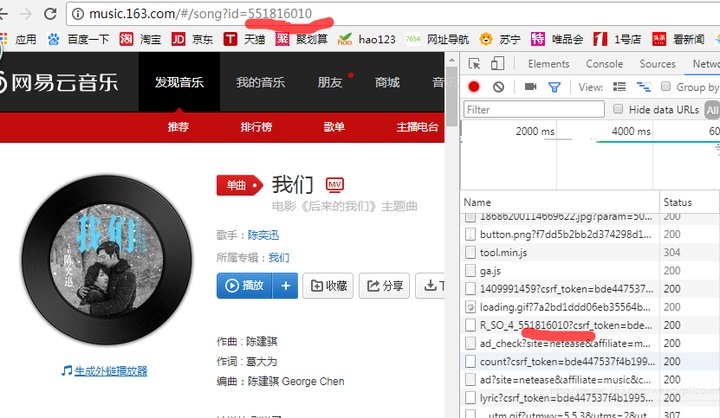The image size is (720, 418).
Task: Toggle capture screenshots camera icon
Action: tap(530, 86)
